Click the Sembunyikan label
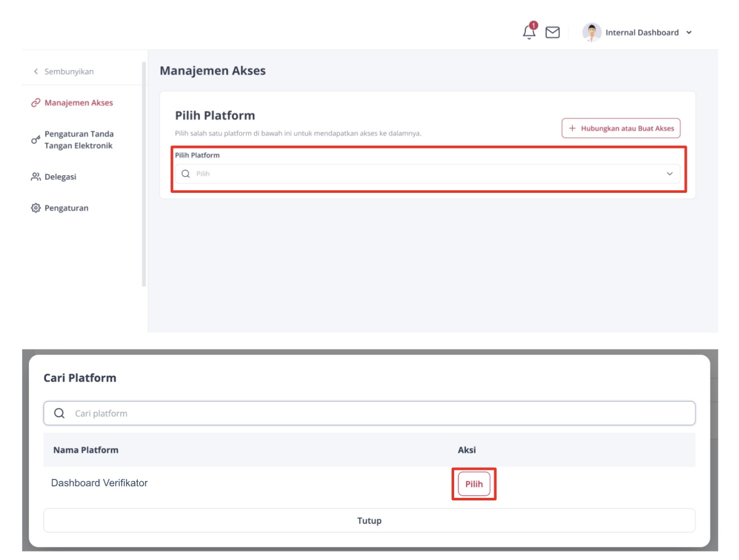This screenshot has width=739, height=560. [x=69, y=72]
